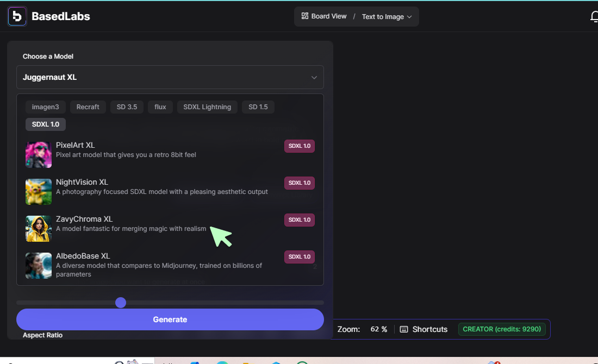
Task: Select the "ZavyChroma XL" model name
Action: pyautogui.click(x=84, y=219)
